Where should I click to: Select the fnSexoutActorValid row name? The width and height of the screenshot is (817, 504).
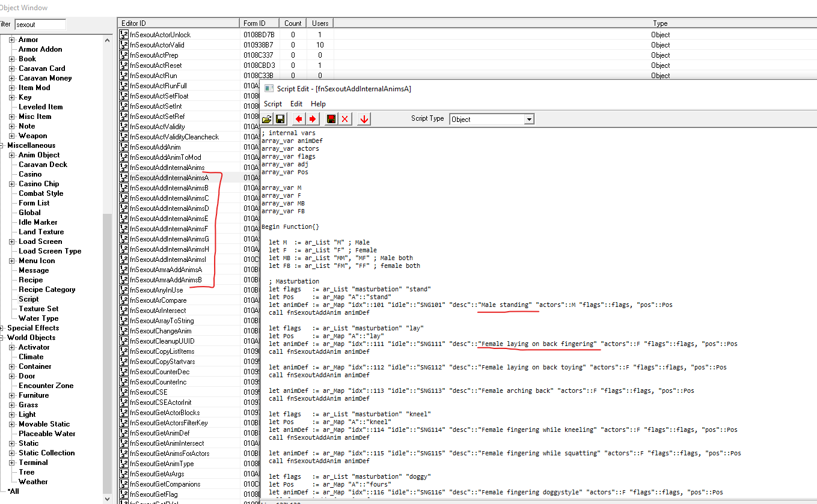click(x=157, y=45)
